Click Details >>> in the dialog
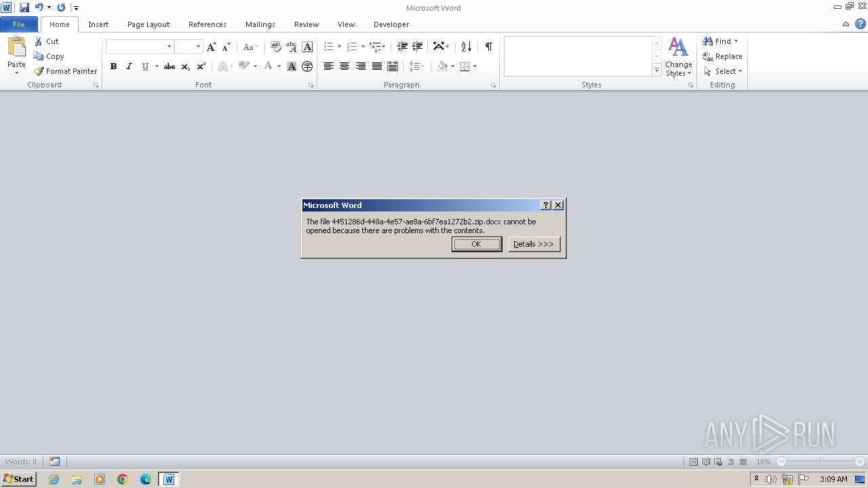Image resolution: width=868 pixels, height=488 pixels. pyautogui.click(x=534, y=244)
